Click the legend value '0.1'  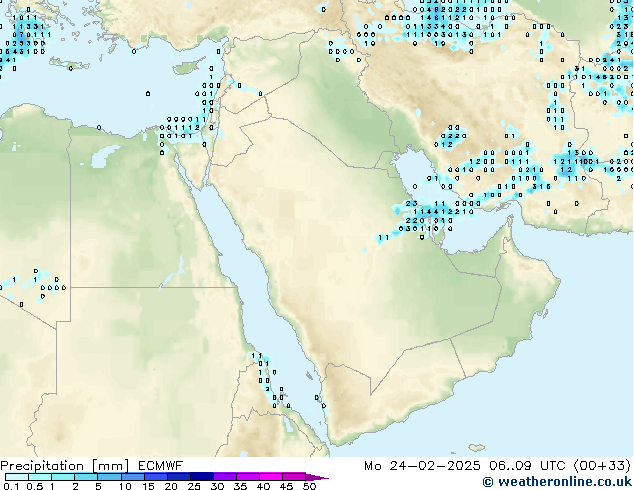[x=11, y=486]
